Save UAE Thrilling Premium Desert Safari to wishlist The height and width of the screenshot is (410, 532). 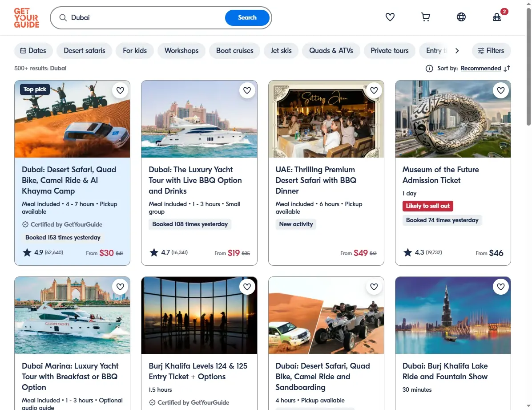[x=374, y=90]
